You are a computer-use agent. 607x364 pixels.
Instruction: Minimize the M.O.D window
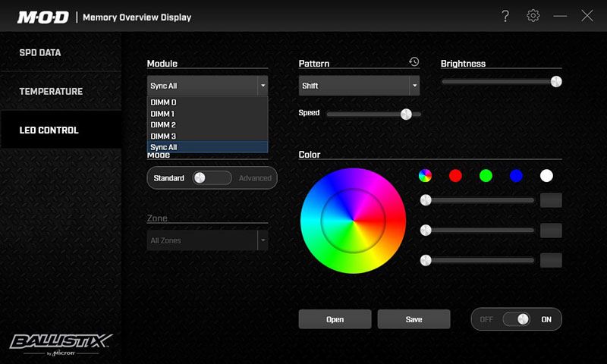560,16
